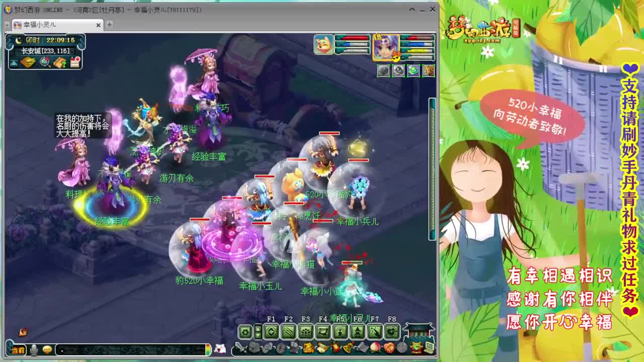Viewport: 644px width, 362px height.
Task: Open the red-gold C emblem icon
Action: pos(416,348)
